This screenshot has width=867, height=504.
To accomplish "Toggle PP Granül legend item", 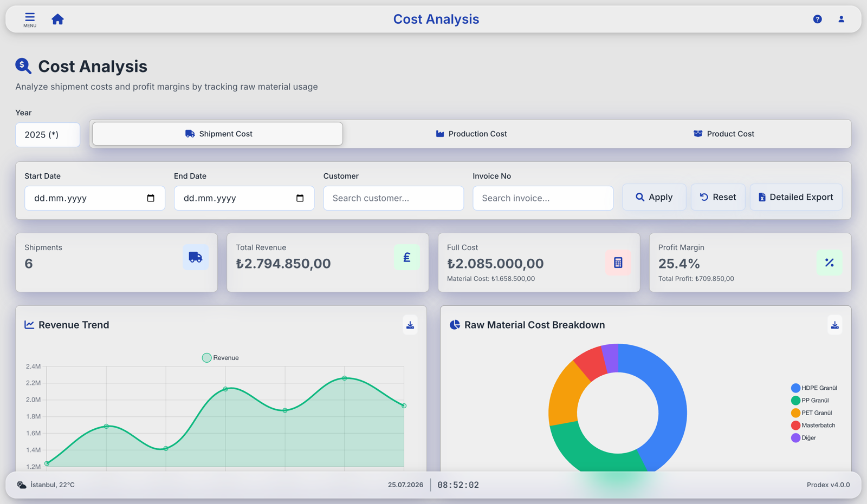I will 810,400.
